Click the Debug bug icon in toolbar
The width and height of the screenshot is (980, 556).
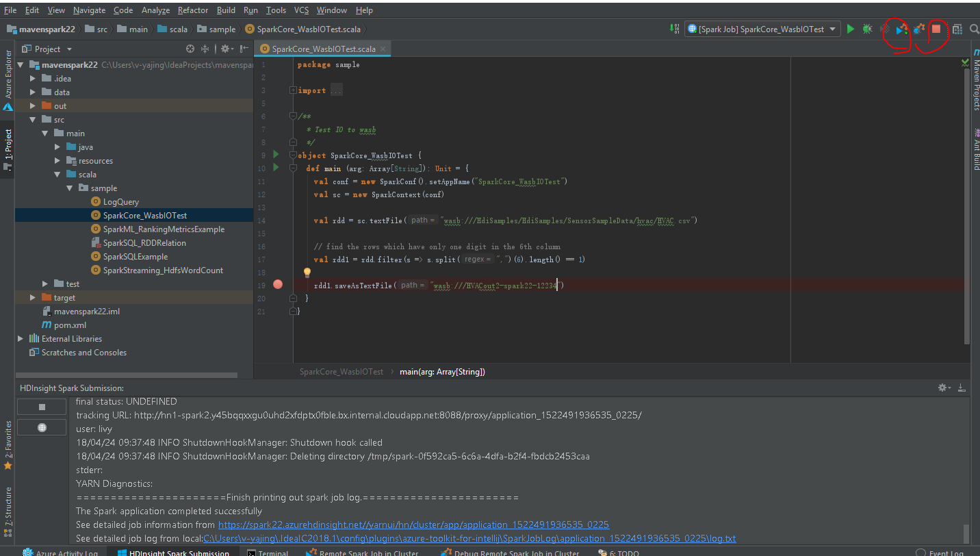[867, 29]
